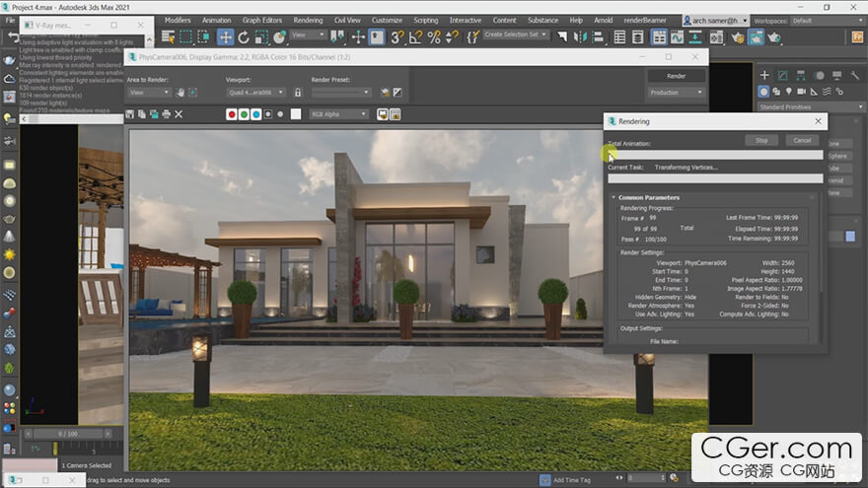
Task: Click Cancel in Rendering dialog
Action: click(802, 141)
